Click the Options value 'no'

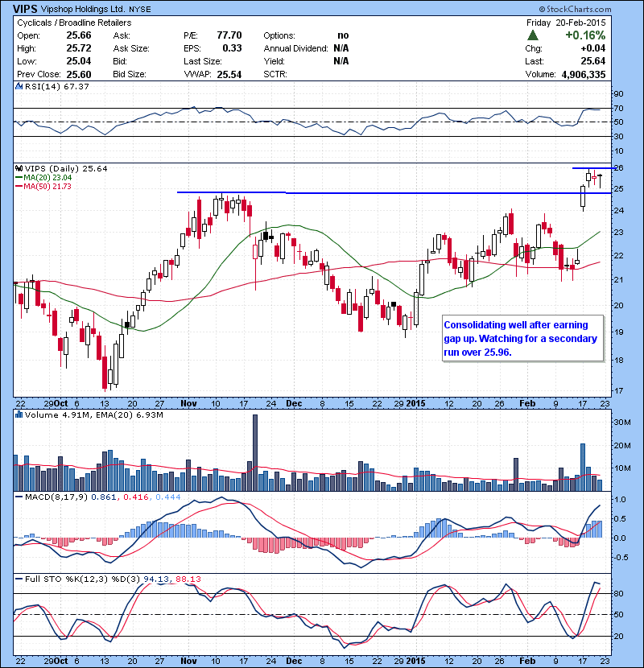[x=343, y=35]
